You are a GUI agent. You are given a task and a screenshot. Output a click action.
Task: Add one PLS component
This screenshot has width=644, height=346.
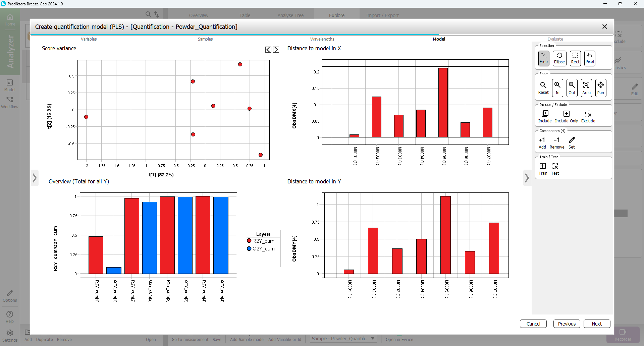click(x=542, y=142)
